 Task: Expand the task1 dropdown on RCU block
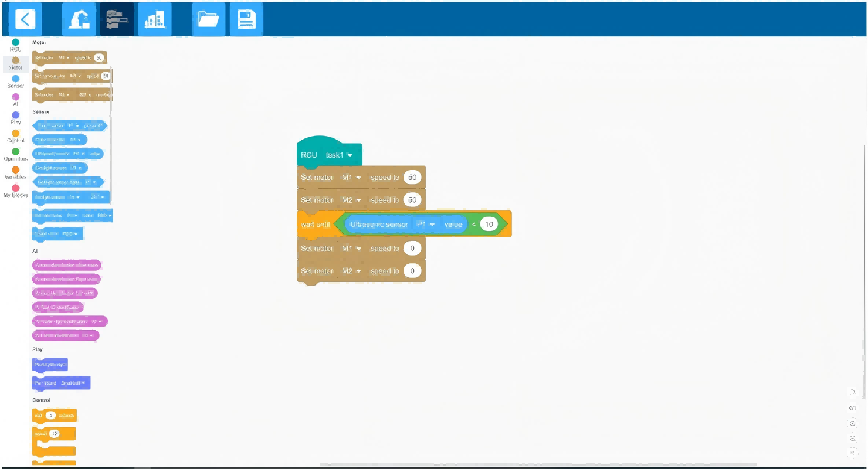click(350, 155)
